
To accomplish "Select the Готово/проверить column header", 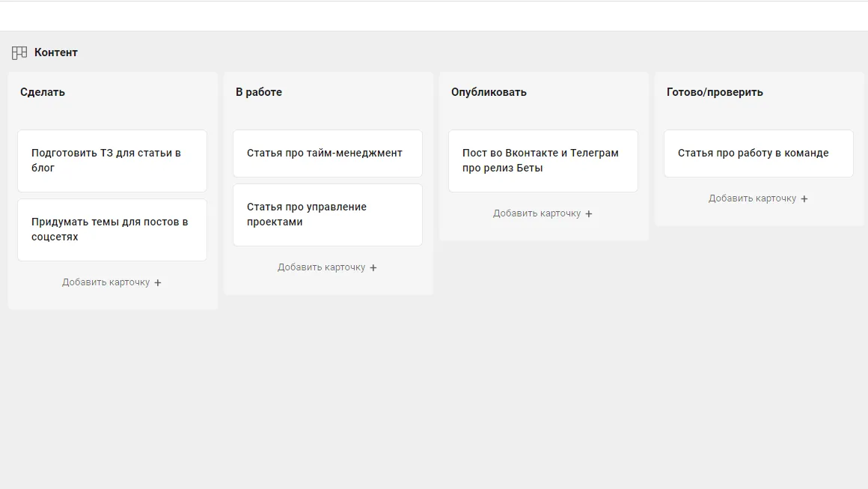I will click(715, 92).
